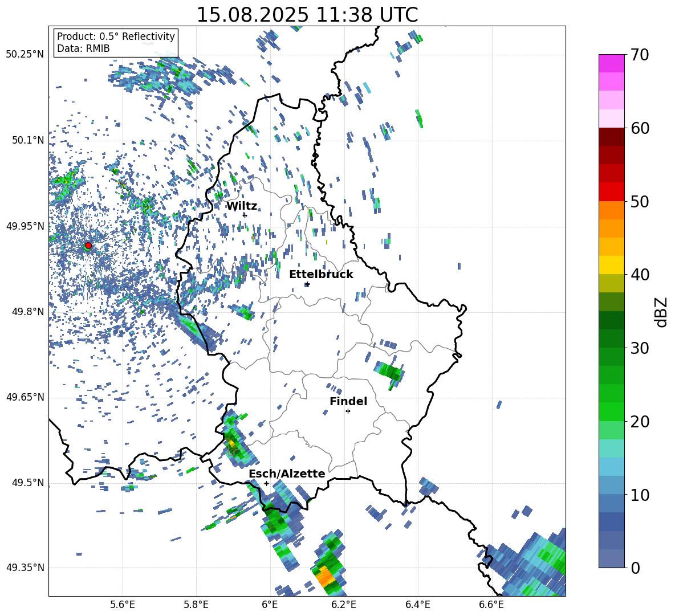Image resolution: width=675 pixels, height=616 pixels.
Task: Click the 5.8°E longitude label
Action: click(196, 605)
